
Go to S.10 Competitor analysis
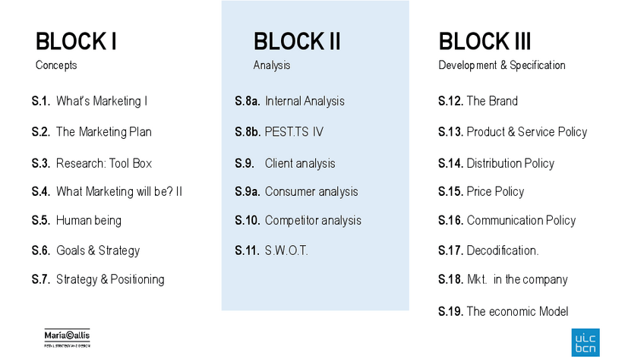point(298,221)
